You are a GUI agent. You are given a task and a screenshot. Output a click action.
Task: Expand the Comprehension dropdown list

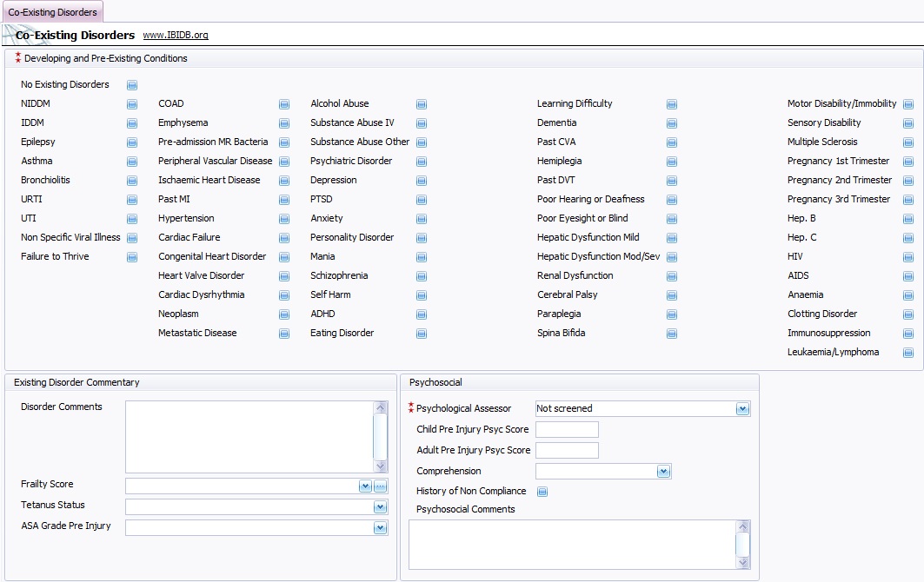click(x=663, y=472)
